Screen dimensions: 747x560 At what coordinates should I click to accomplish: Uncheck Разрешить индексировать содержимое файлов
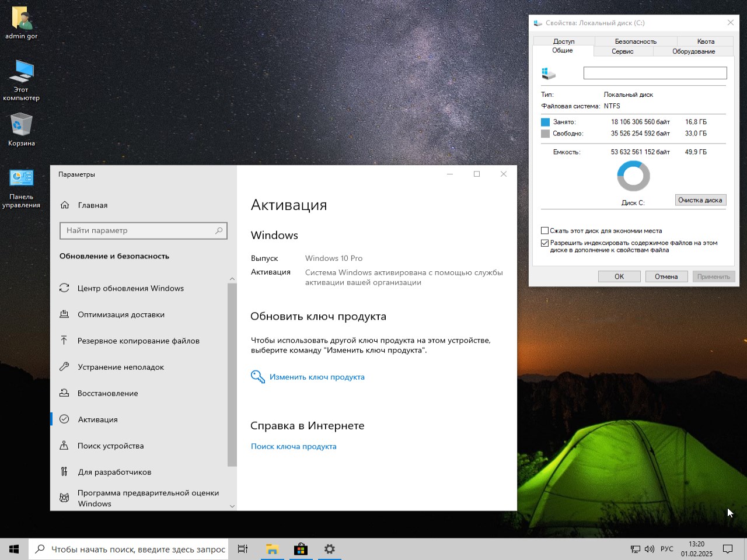pyautogui.click(x=544, y=243)
